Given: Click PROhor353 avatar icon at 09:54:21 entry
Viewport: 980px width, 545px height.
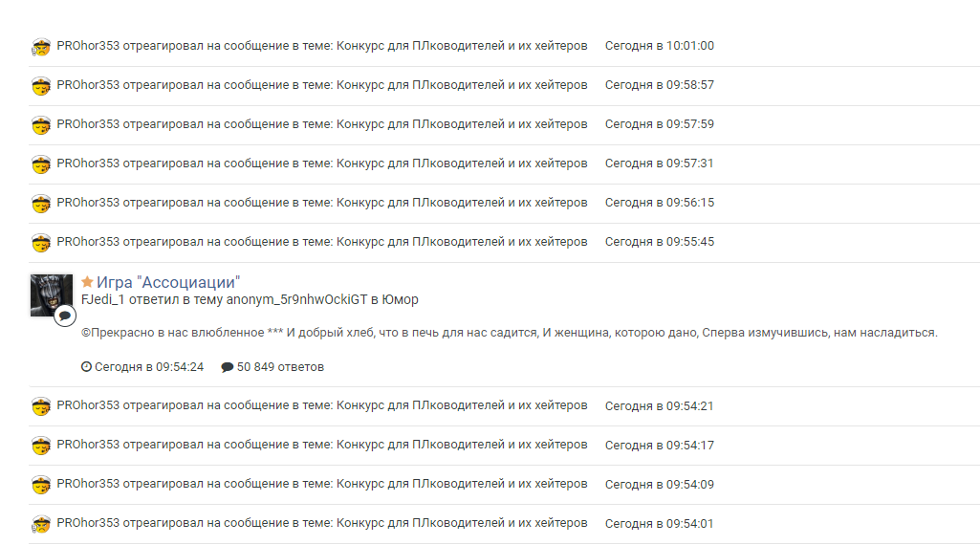Looking at the screenshot, I should tap(41, 407).
